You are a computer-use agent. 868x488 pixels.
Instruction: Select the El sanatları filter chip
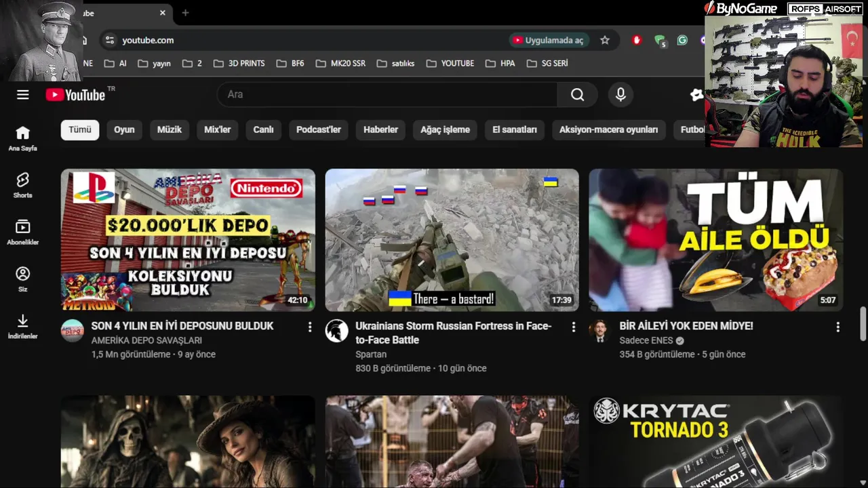pos(515,130)
